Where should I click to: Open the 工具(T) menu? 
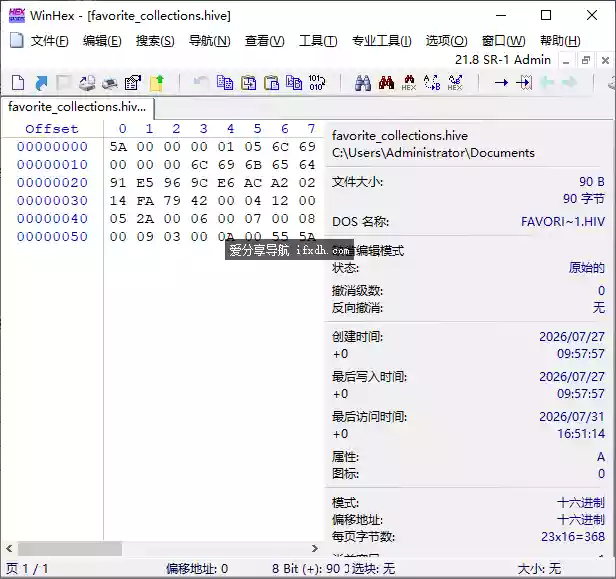(318, 41)
